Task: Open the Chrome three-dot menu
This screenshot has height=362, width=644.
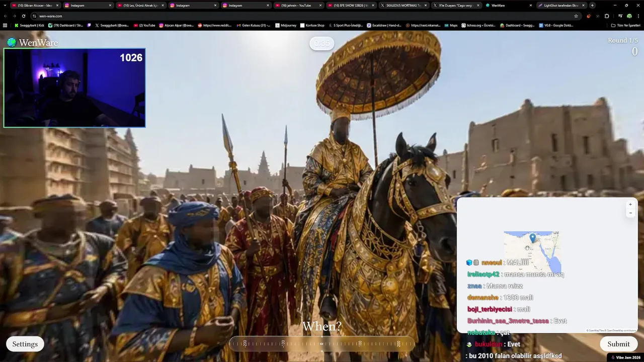Action: 638,16
